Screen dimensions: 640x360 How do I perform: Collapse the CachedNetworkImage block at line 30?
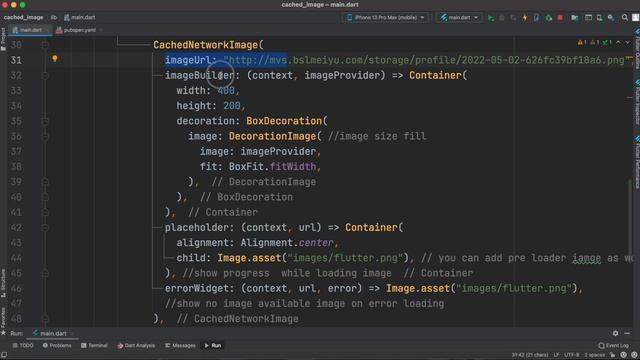(45, 45)
